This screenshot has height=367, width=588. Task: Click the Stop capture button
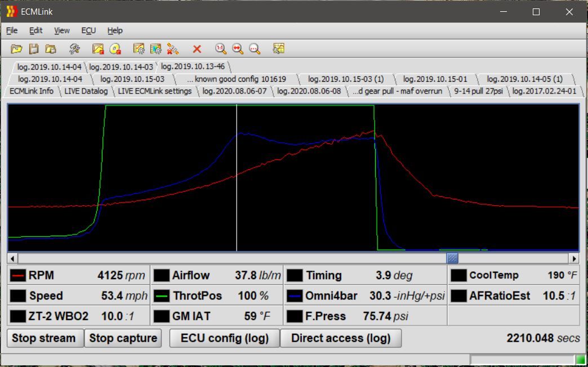click(123, 338)
